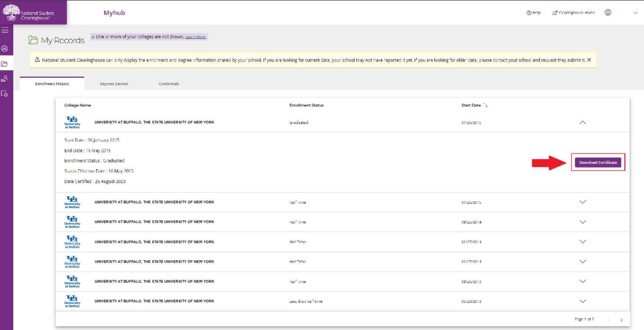Image resolution: width=644 pixels, height=330 pixels.
Task: Click the Learn More link
Action: click(x=195, y=37)
